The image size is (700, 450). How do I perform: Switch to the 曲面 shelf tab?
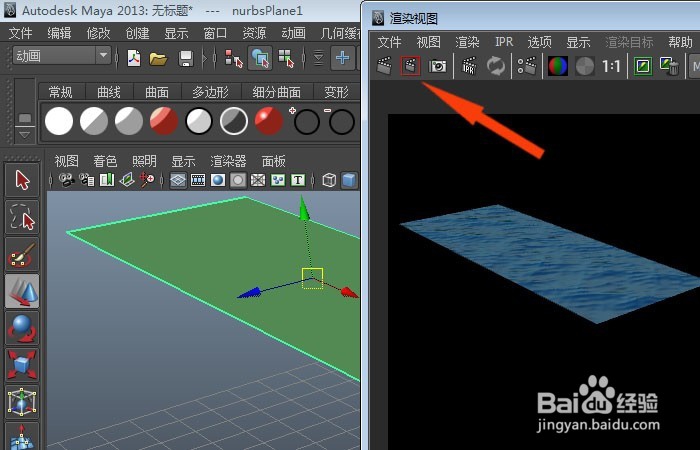[157, 92]
